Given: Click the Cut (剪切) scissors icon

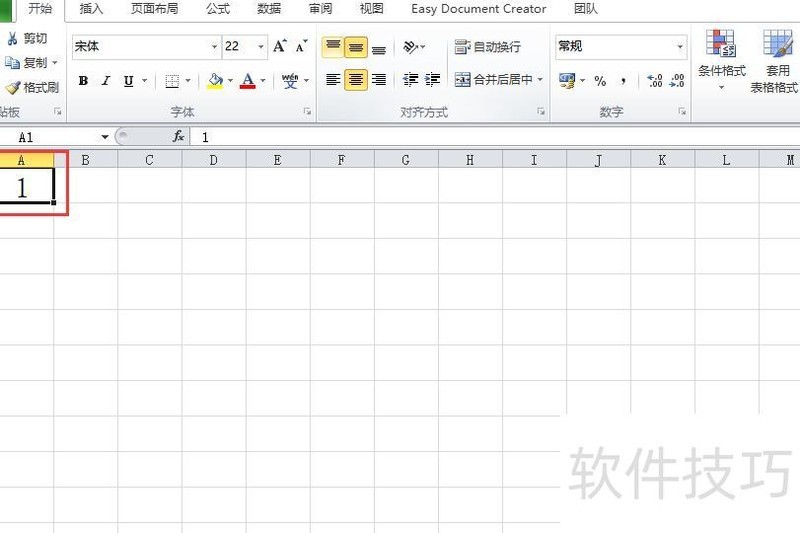Looking at the screenshot, I should 12,38.
